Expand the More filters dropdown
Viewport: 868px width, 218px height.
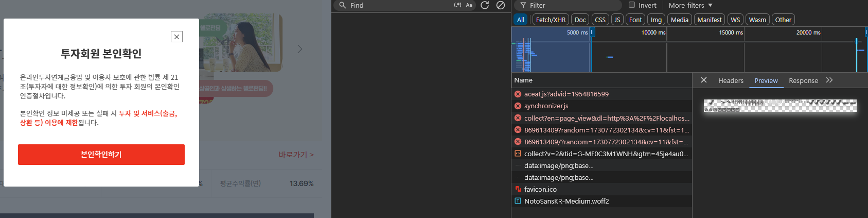(690, 5)
